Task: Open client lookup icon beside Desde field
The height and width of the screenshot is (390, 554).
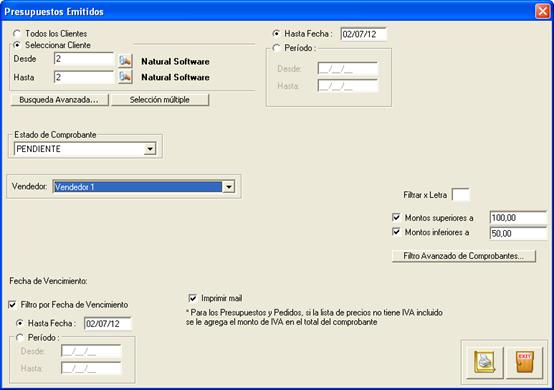Action: pos(125,61)
